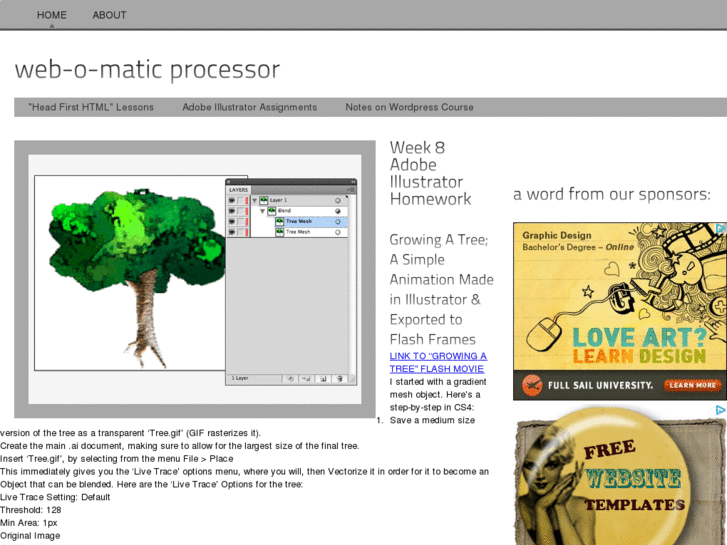727x545 pixels.
Task: Collapse the Layer 1 disclosure triangle
Action: coord(253,200)
